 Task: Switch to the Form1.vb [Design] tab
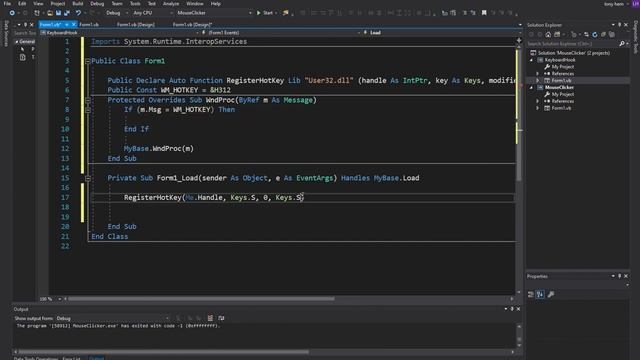tap(136, 24)
